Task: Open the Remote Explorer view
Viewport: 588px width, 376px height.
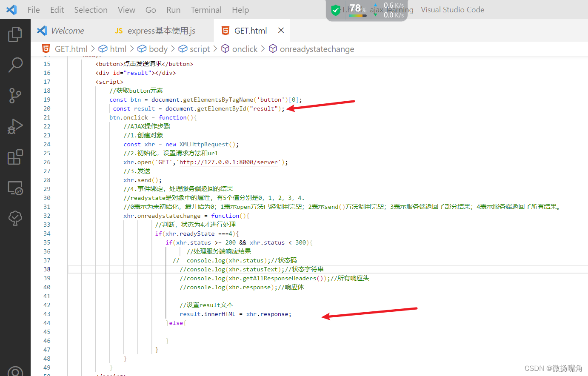Action: click(x=15, y=188)
